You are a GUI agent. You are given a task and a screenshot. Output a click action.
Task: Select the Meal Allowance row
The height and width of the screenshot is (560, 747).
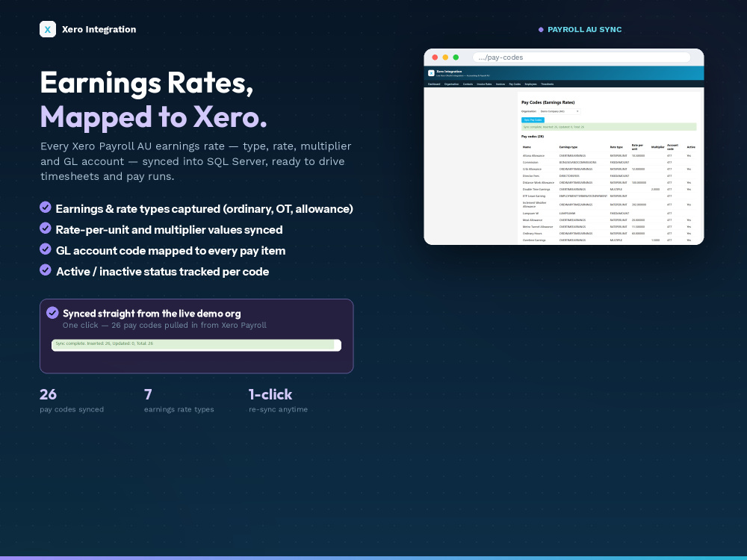609,220
